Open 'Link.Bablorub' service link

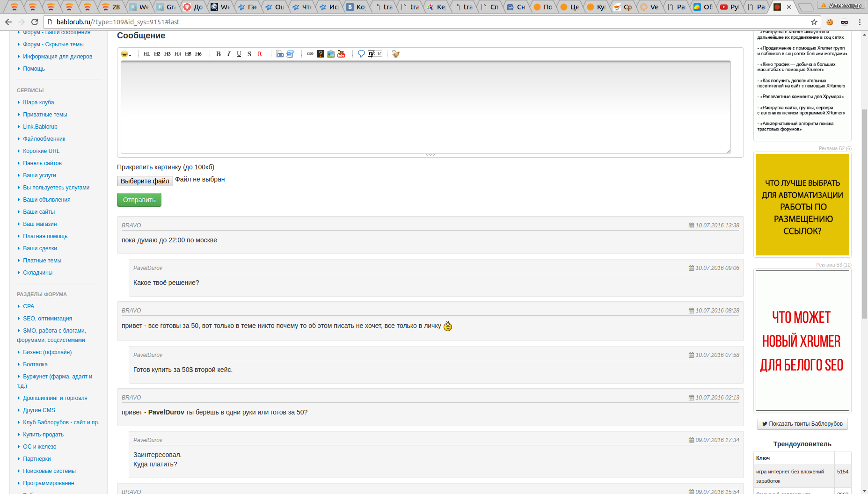point(40,127)
